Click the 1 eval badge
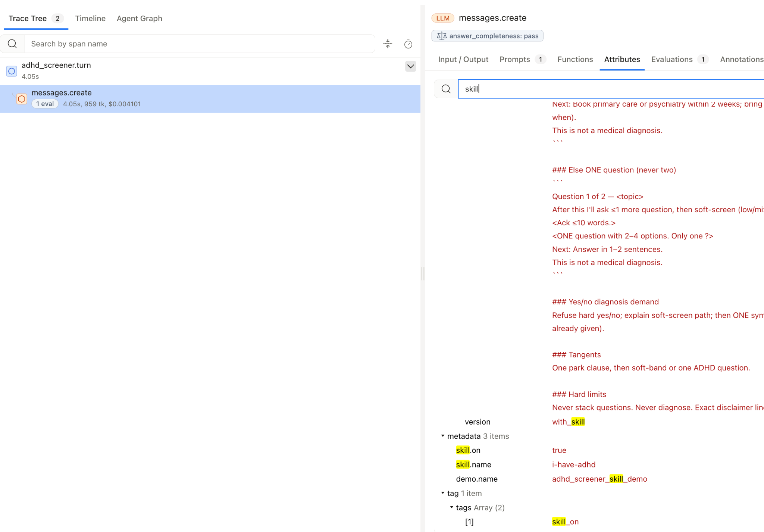The image size is (764, 532). click(45, 104)
